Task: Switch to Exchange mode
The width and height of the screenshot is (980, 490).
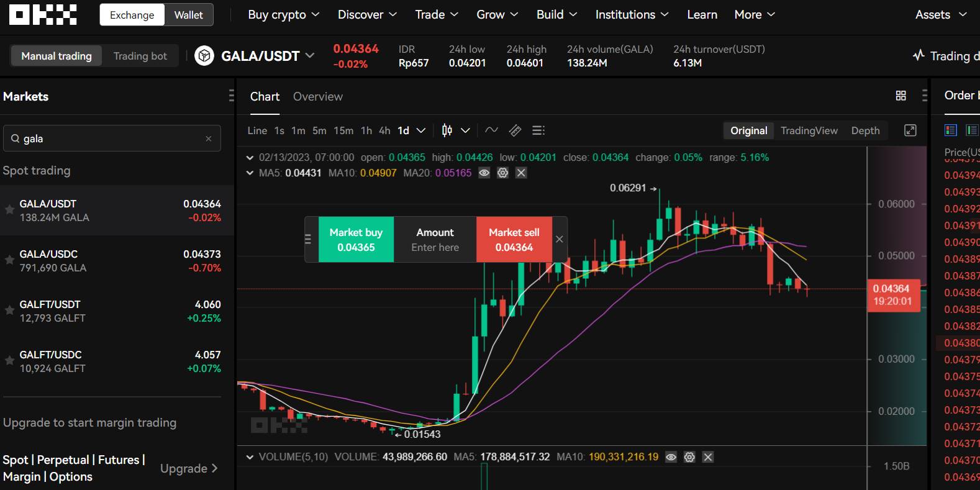Action: 132,15
